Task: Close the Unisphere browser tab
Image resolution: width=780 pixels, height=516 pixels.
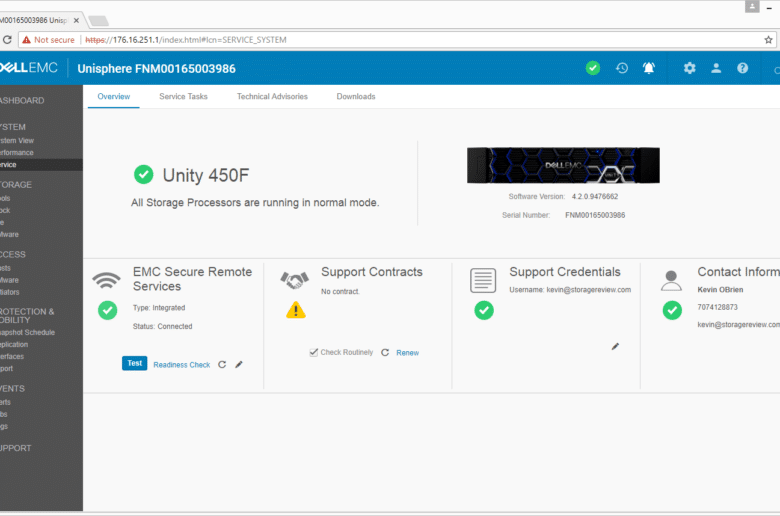Action: pos(76,20)
